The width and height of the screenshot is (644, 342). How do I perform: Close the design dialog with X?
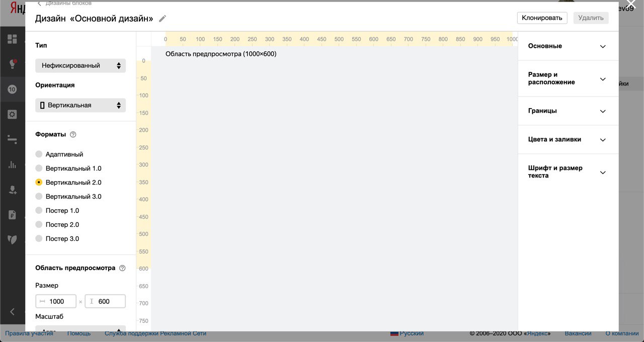click(x=631, y=6)
